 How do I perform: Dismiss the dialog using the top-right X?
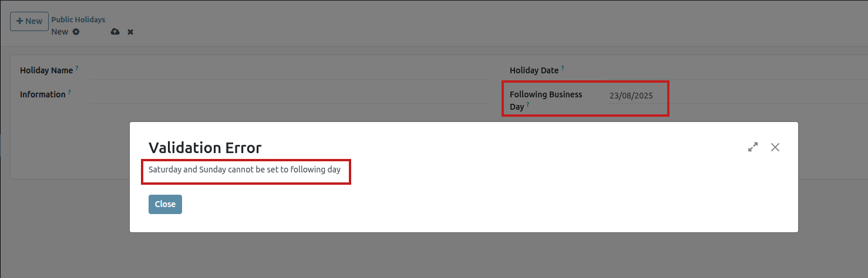click(x=775, y=147)
